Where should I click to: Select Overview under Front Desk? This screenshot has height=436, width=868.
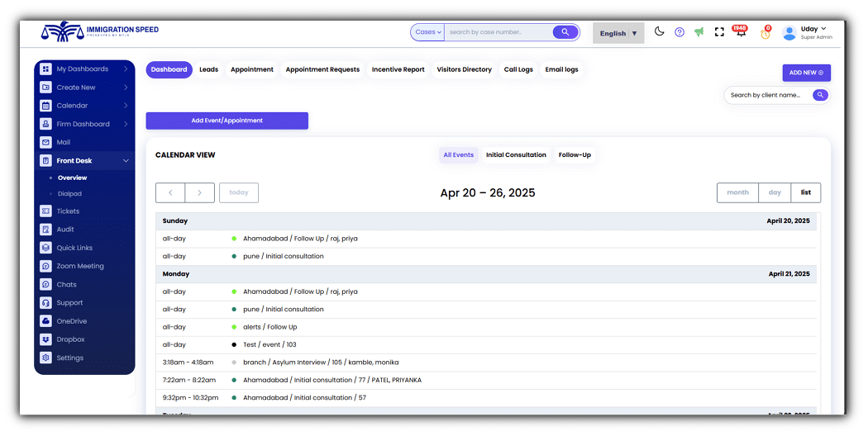72,178
